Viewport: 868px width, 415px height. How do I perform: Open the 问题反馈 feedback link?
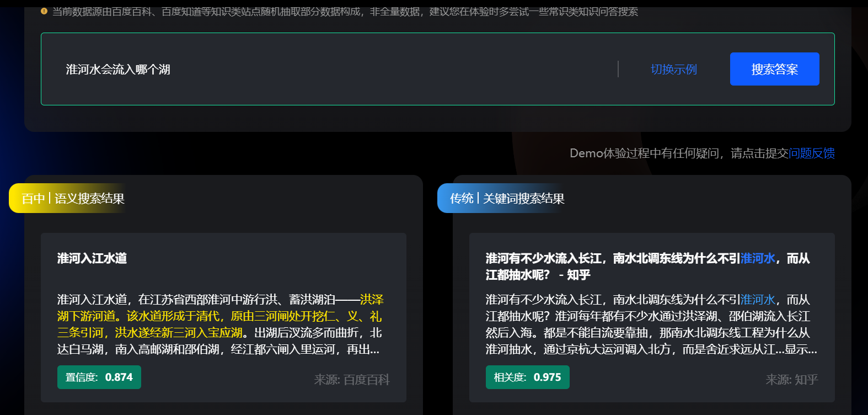[x=812, y=153]
